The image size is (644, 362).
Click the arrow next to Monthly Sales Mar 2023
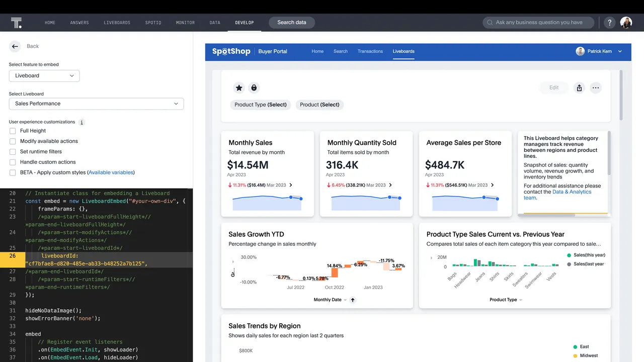(291, 185)
